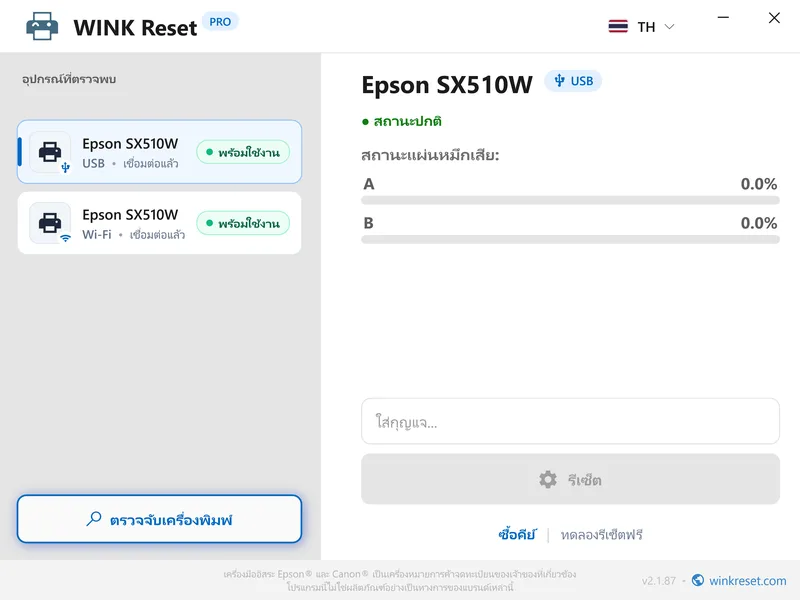Click the v2.1.87 version number
800x600 pixels.
[659, 581]
